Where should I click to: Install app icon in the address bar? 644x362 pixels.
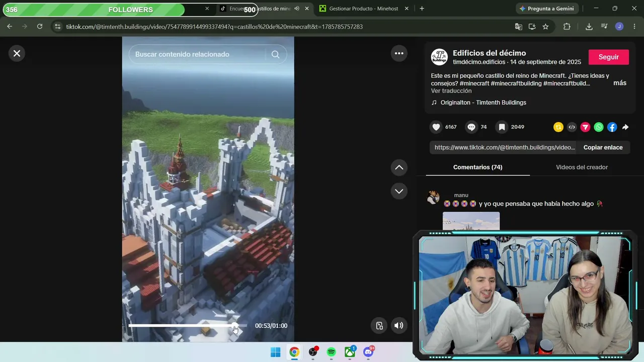click(532, 27)
